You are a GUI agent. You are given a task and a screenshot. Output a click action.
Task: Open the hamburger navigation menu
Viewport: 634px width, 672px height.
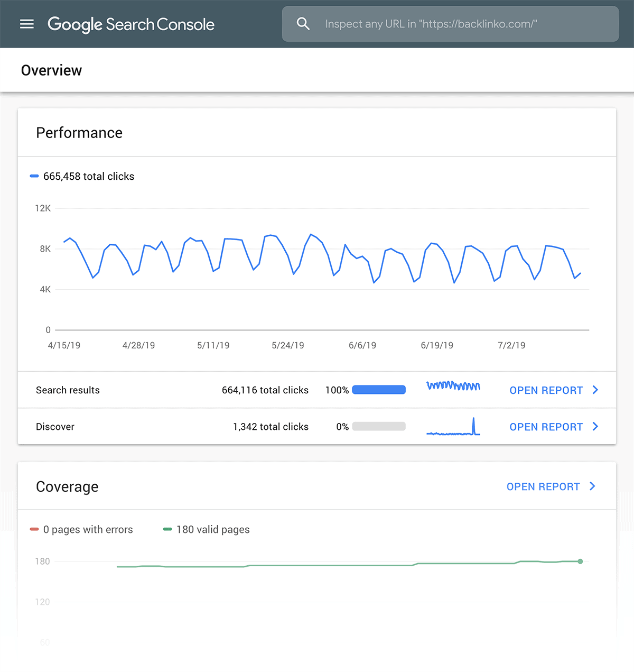click(x=26, y=24)
